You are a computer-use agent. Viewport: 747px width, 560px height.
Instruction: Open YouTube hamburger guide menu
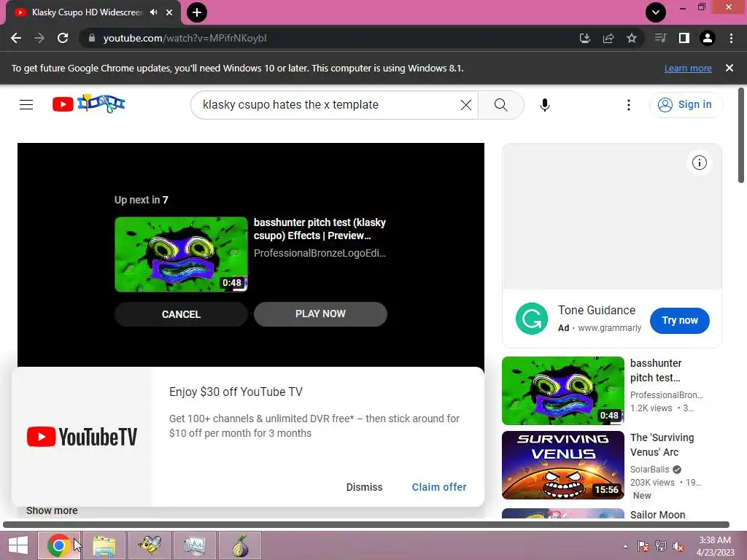pyautogui.click(x=26, y=104)
